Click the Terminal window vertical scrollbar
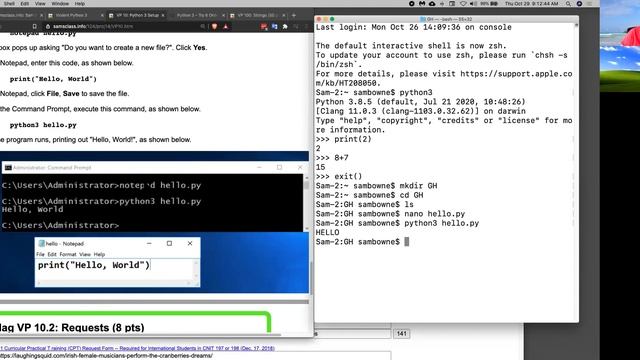The image size is (640, 360). (x=576, y=171)
